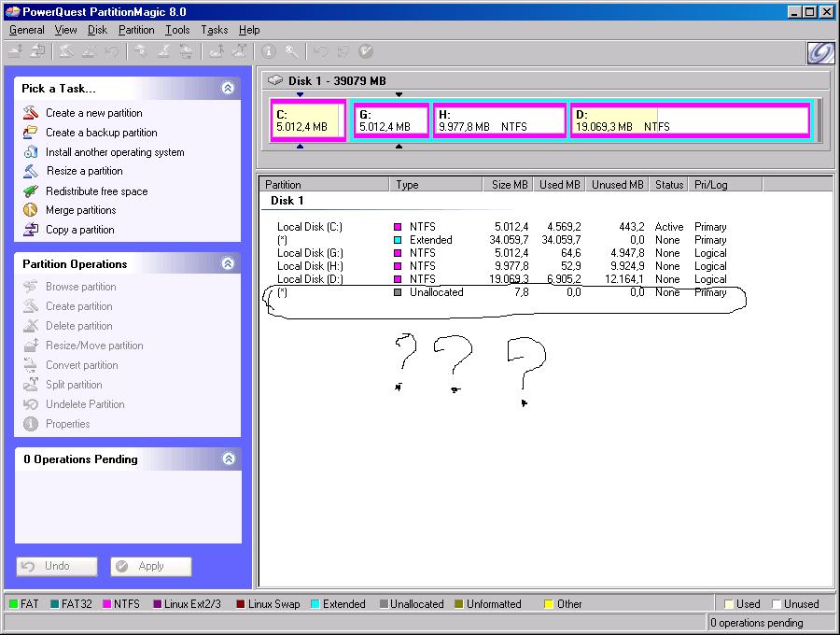Select the D: partition block in disk map
Screen dimensions: 840x635
click(x=690, y=120)
